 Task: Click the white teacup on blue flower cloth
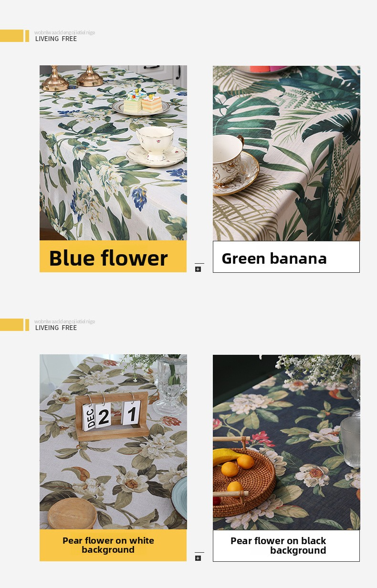(x=156, y=146)
